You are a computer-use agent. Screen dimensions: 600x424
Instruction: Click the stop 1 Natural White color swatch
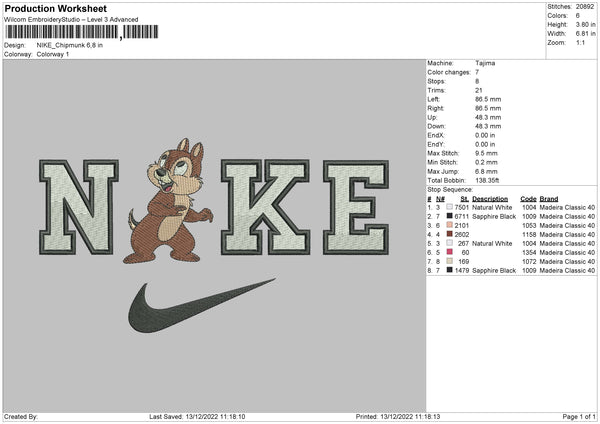(450, 207)
